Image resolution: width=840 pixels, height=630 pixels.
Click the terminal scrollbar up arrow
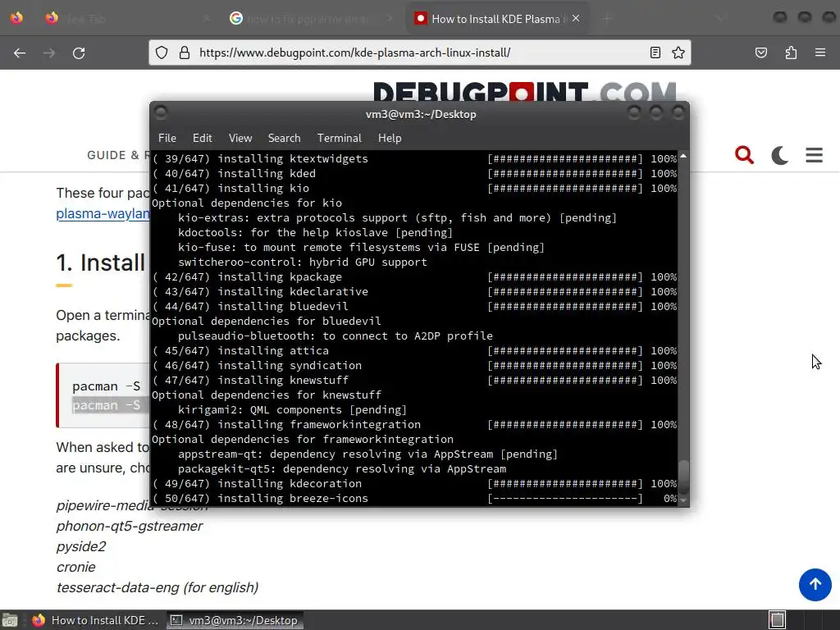(683, 157)
